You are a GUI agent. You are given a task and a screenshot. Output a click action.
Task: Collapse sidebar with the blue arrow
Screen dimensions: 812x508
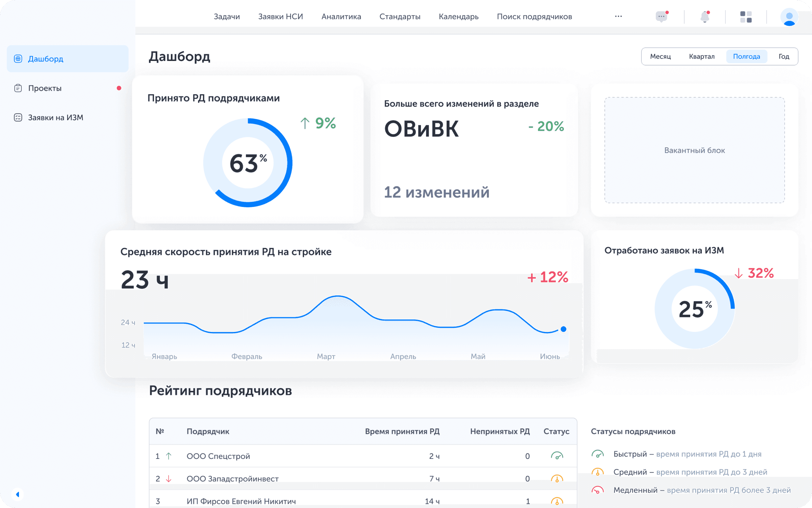[x=18, y=494]
